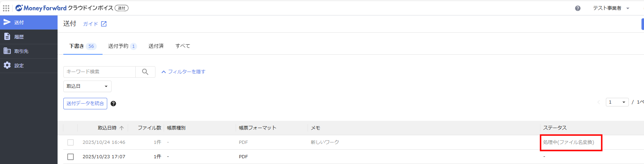Click help icon beside 送付データを統合

(x=113, y=104)
